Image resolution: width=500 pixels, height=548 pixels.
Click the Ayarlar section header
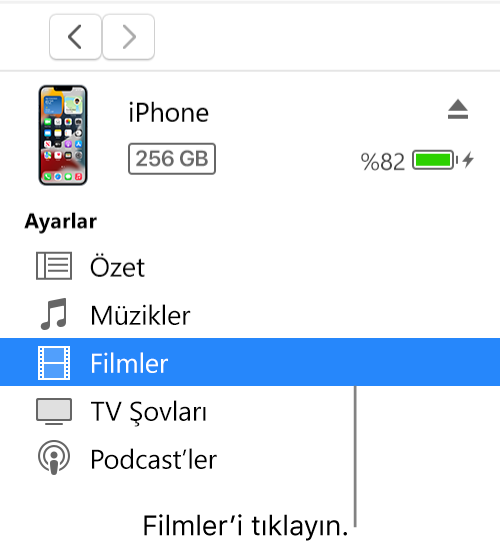pyautogui.click(x=60, y=222)
